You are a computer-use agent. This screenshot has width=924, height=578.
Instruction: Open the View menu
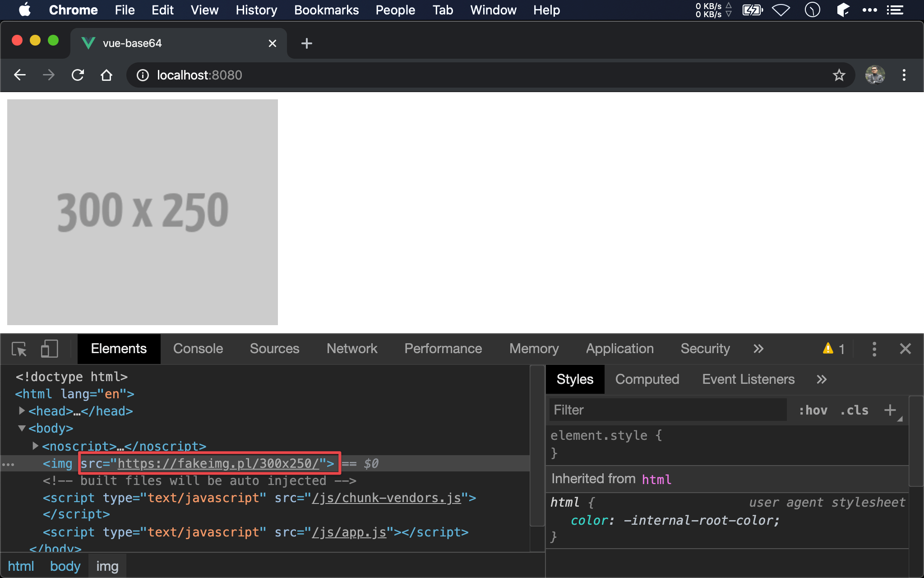pos(204,10)
